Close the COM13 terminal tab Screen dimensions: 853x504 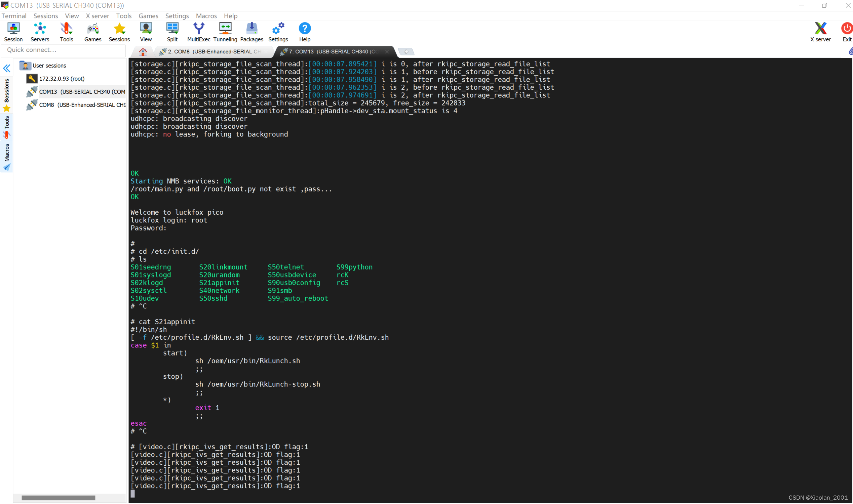(387, 52)
